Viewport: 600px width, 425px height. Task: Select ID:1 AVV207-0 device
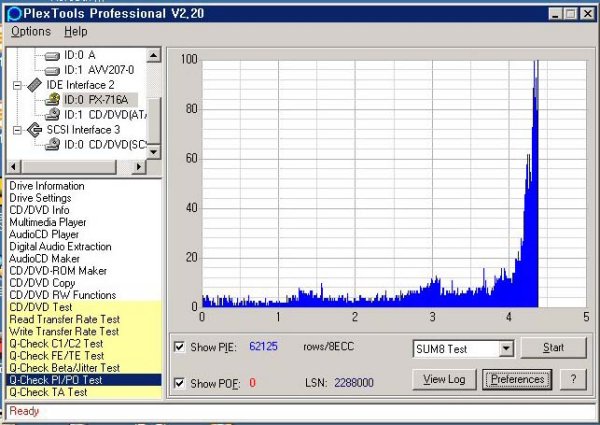coord(99,70)
